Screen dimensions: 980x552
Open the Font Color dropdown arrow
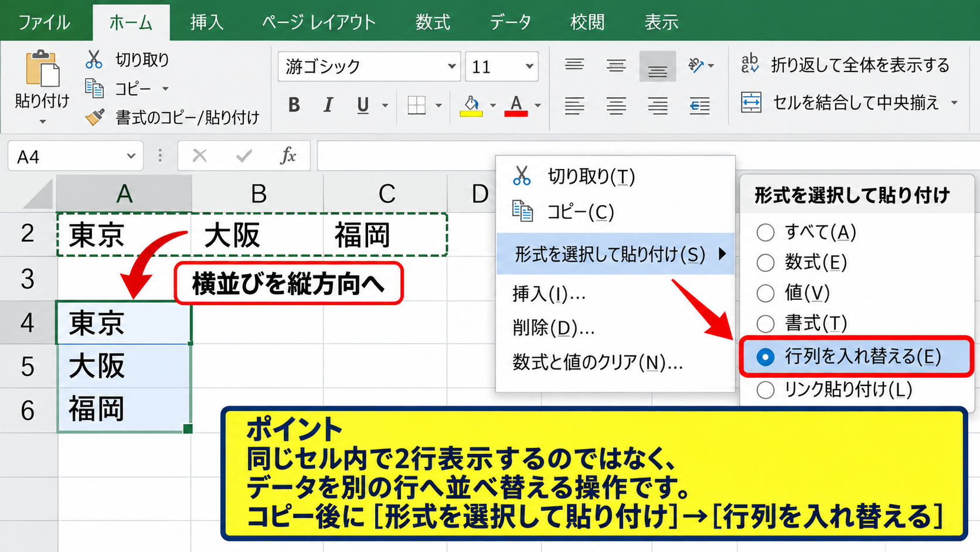point(537,106)
